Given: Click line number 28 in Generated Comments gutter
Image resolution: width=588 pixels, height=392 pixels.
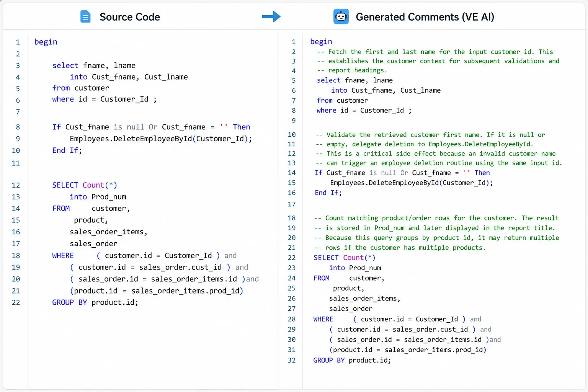Looking at the screenshot, I should coord(292,319).
